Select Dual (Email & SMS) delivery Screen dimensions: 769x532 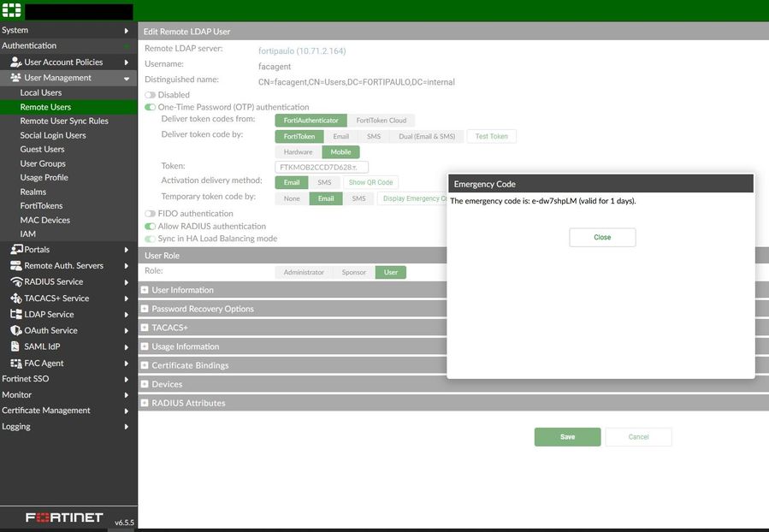[x=427, y=136]
